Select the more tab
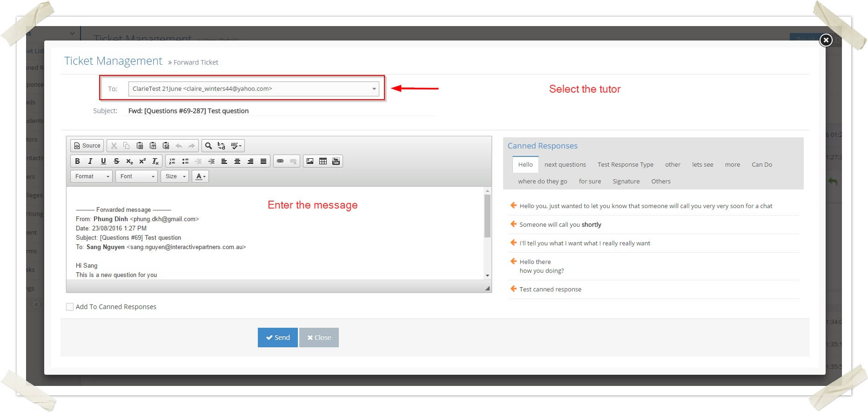This screenshot has height=412, width=868. coord(732,164)
